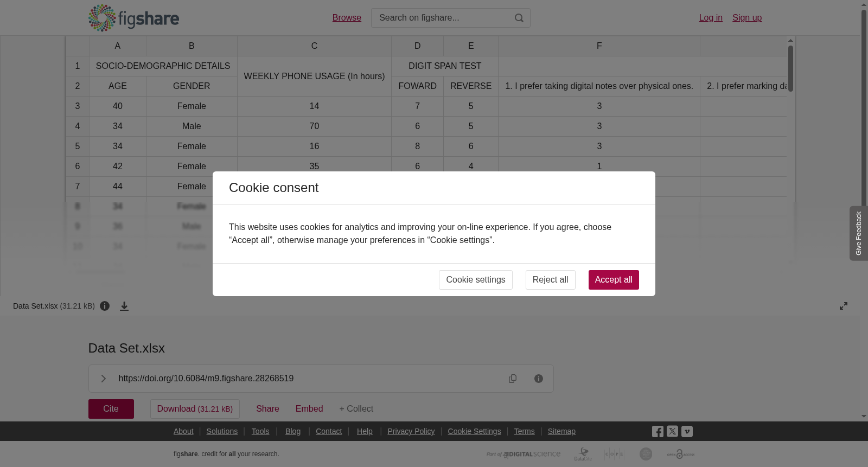Click the DataCite logo
Screen dimensions: 868x467
(583, 454)
